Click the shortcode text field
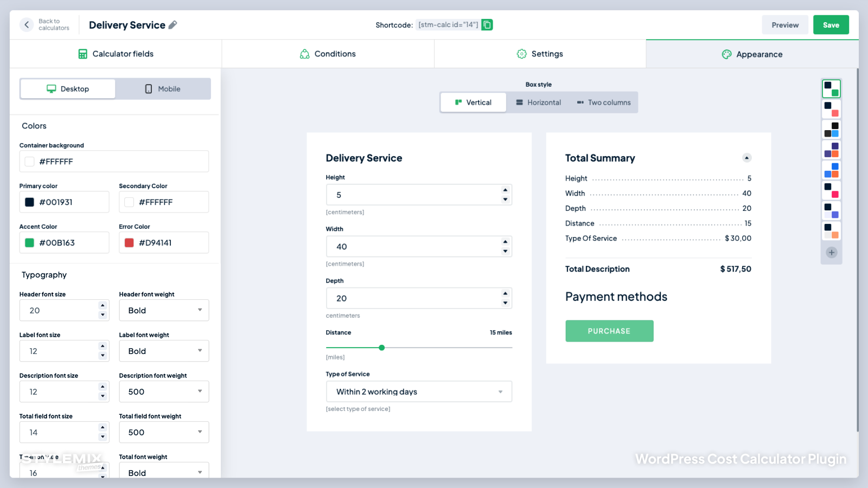This screenshot has height=488, width=868. [448, 25]
